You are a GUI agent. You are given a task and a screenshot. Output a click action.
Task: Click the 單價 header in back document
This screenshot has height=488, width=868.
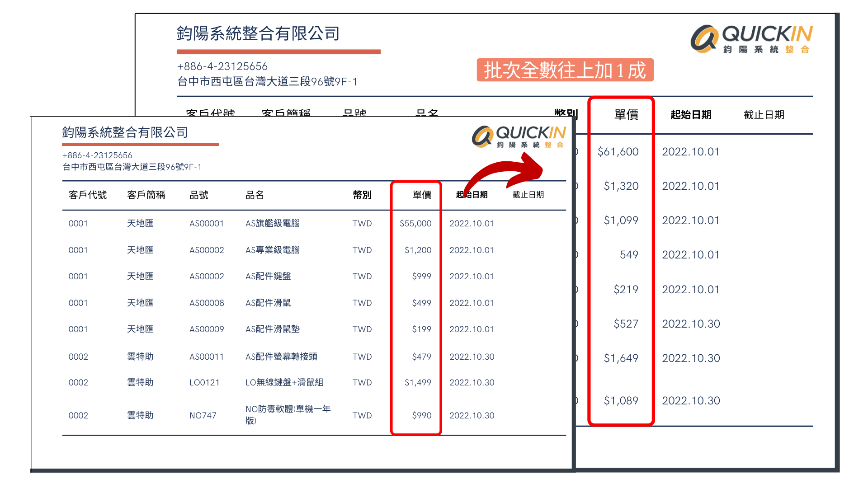pos(626,115)
